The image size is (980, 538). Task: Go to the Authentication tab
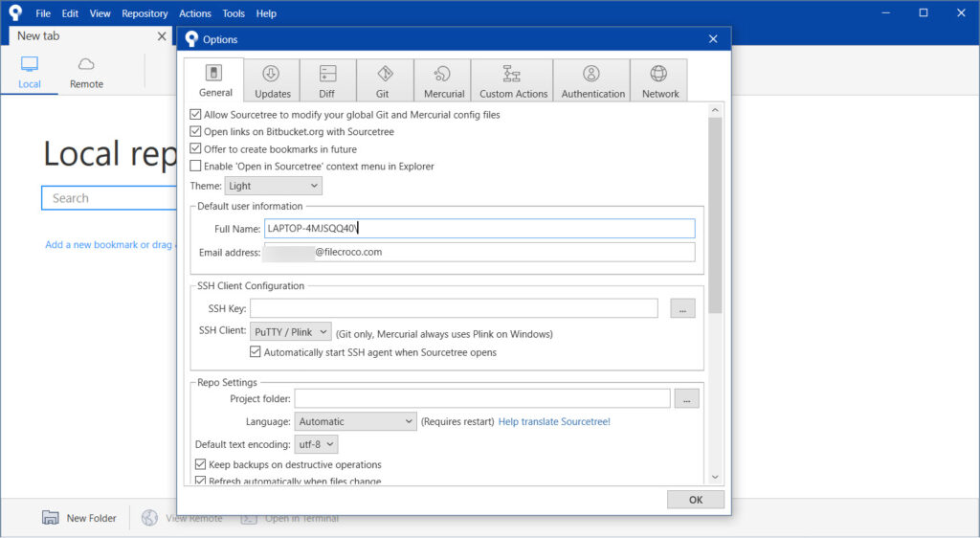(591, 80)
